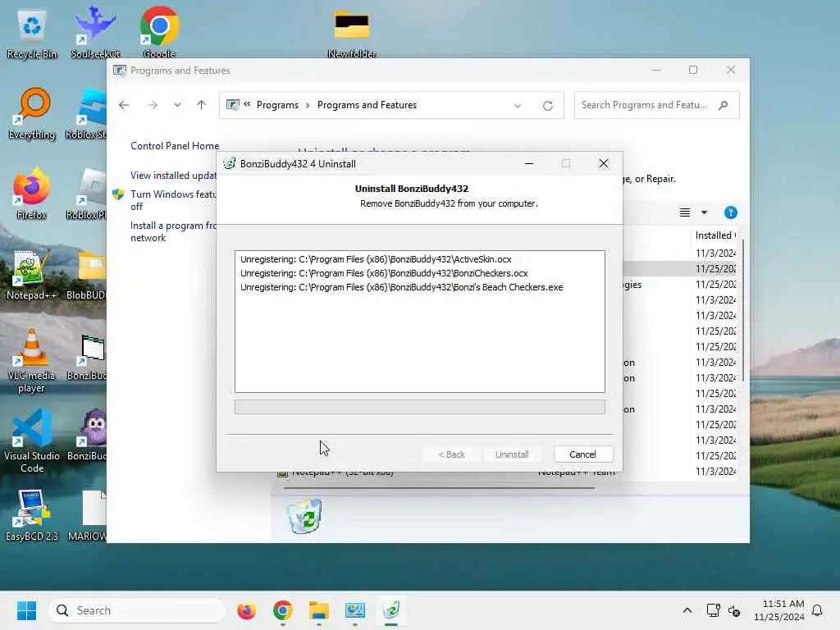Open Turn Windows features on or off

tap(173, 200)
